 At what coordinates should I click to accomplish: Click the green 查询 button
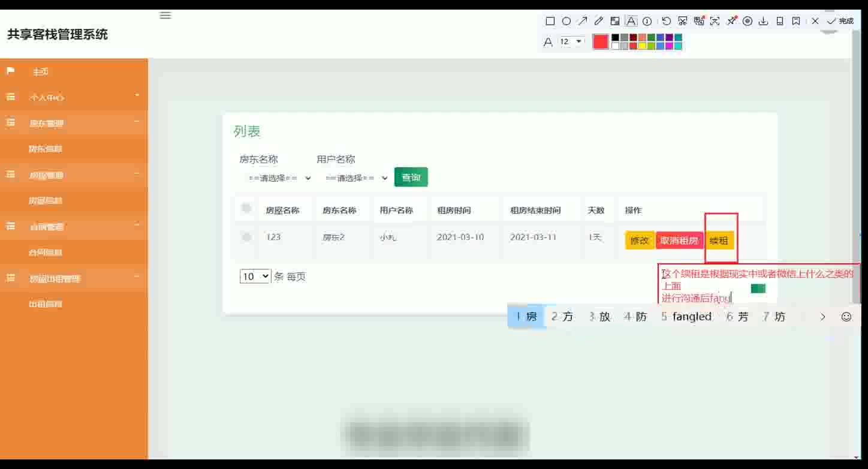[x=411, y=177]
